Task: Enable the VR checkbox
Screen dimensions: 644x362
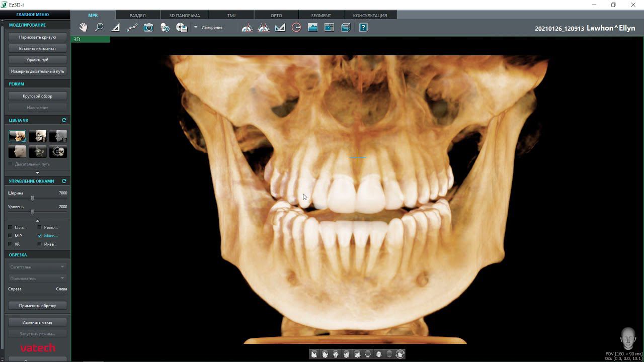Action: 10,244
